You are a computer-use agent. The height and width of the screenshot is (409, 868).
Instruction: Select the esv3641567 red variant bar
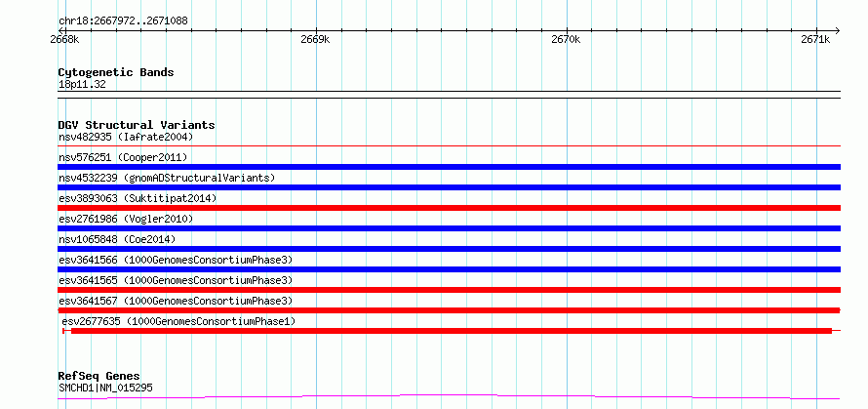pyautogui.click(x=449, y=310)
